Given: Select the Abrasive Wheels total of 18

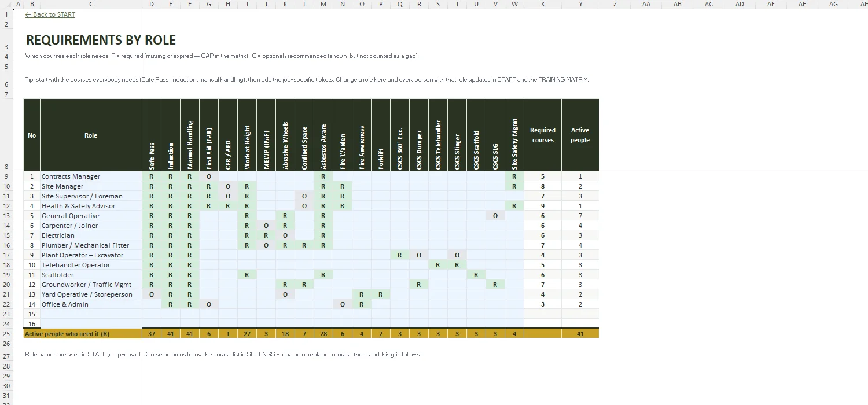Looking at the screenshot, I should (x=285, y=334).
